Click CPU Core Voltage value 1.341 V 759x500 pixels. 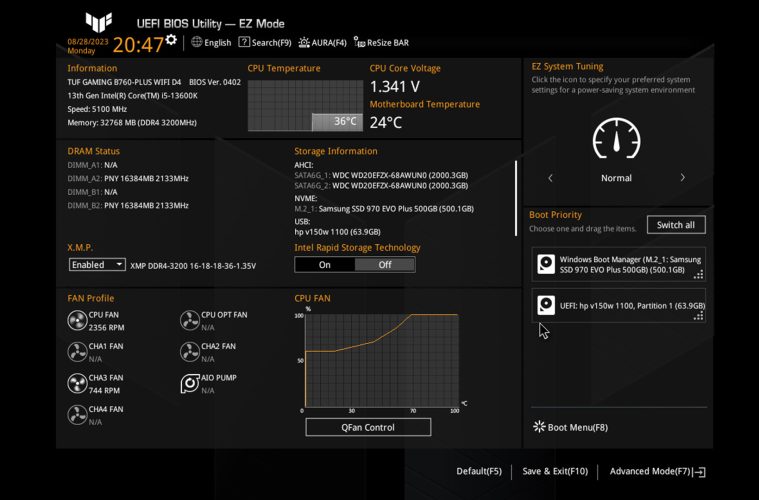(x=395, y=87)
